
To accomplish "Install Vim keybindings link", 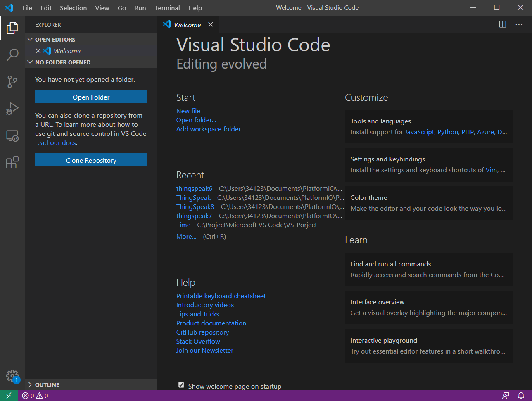I will (491, 170).
